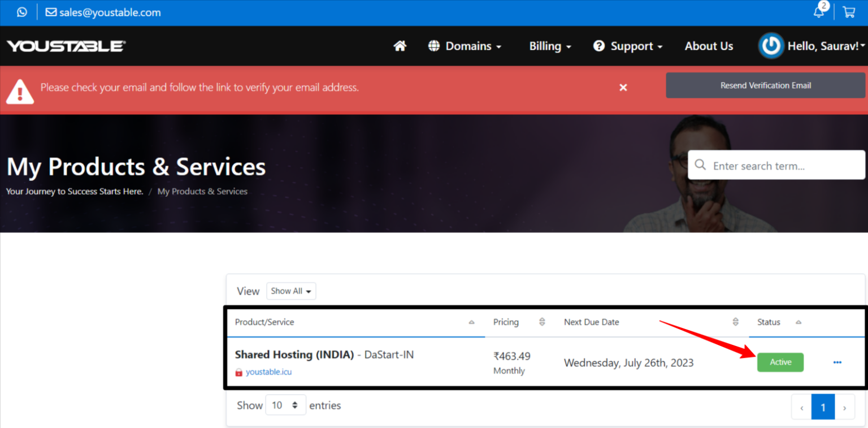
Task: Dismiss the email verification alert
Action: click(623, 88)
